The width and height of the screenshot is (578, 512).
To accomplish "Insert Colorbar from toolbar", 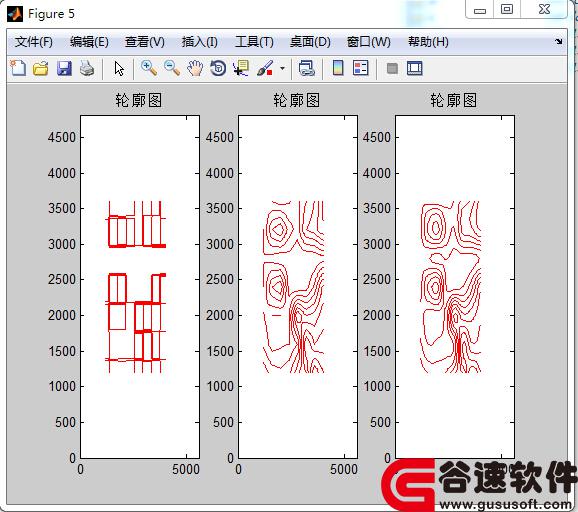I will [338, 68].
